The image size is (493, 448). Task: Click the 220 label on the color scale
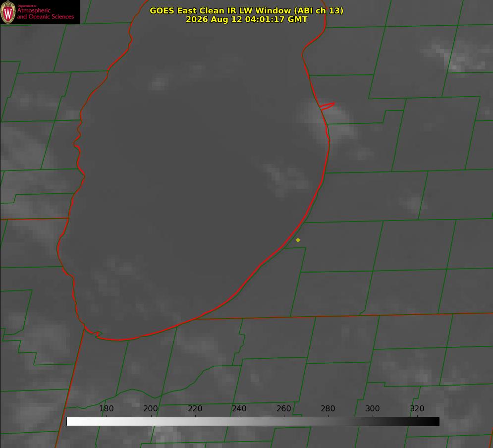point(195,408)
